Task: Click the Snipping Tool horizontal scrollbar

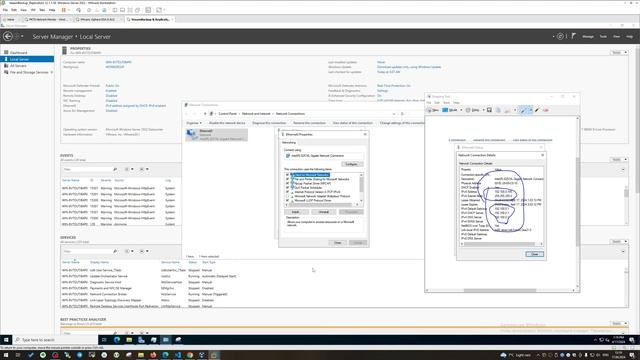Action: click(501, 290)
